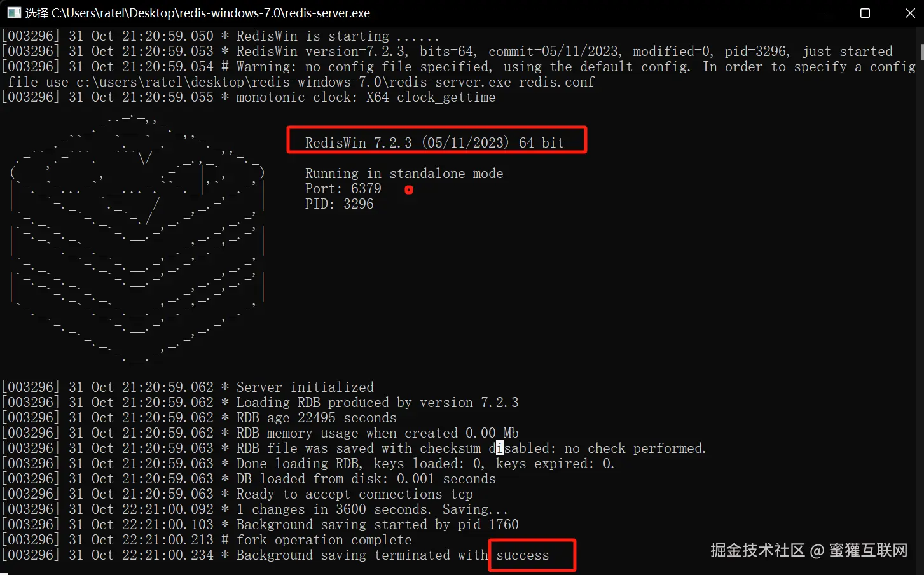Click Ready to accept connections tcp line
This screenshot has width=924, height=575.
point(237,494)
